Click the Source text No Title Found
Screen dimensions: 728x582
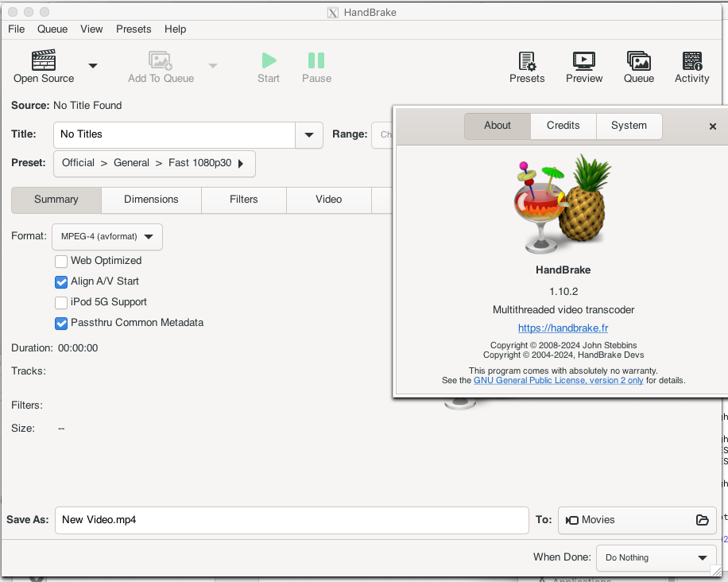click(87, 106)
